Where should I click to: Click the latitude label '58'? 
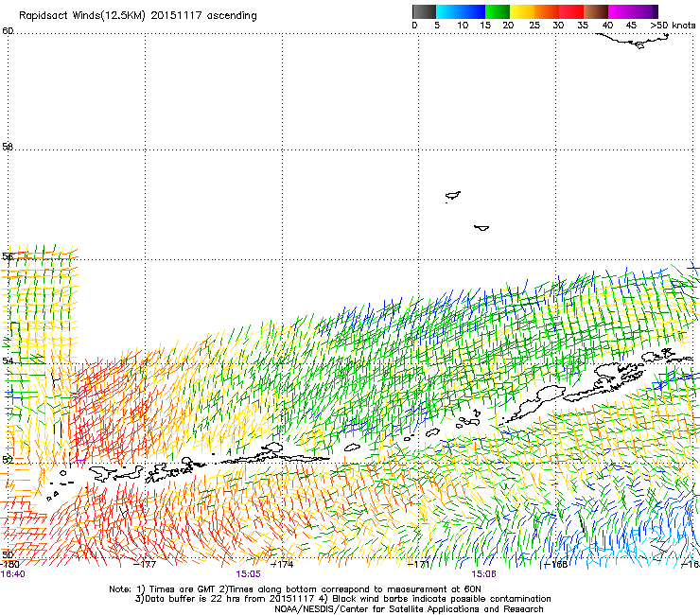[8, 147]
